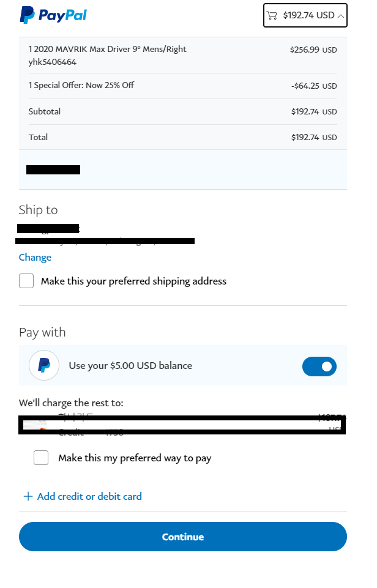Click the PayPal logo in the header
The image size is (377, 588).
click(53, 15)
